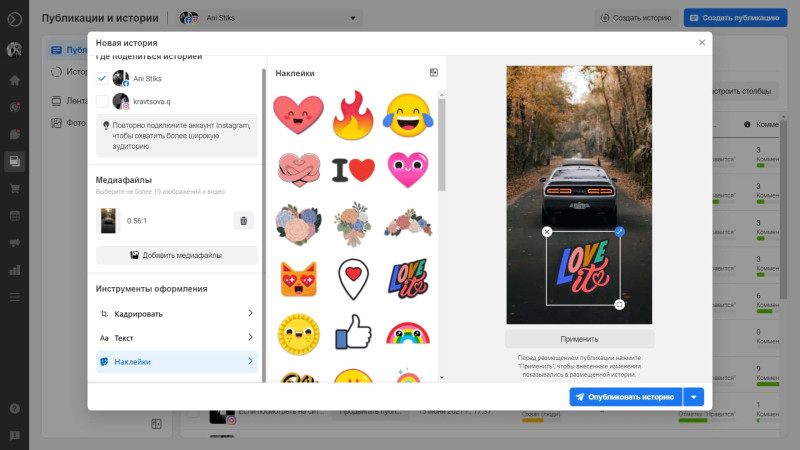The width and height of the screenshot is (800, 450).
Task: Click the left panel scrollbar
Action: 264,224
